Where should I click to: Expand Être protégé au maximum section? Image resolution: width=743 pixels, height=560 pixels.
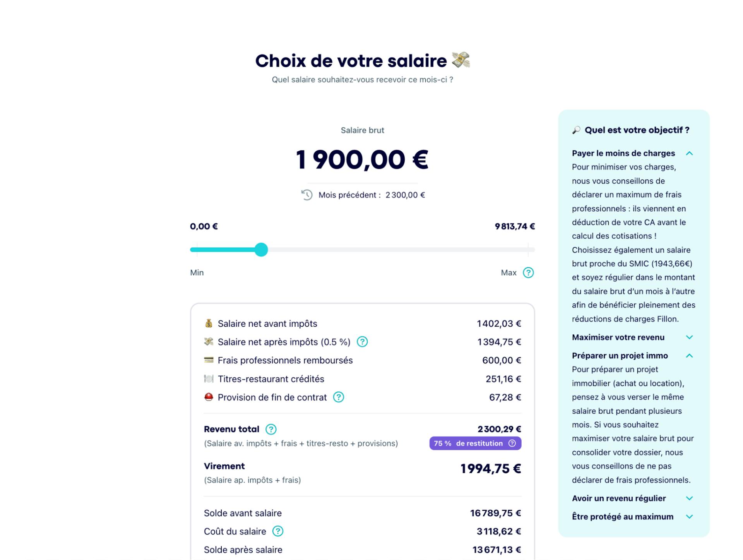click(x=689, y=517)
